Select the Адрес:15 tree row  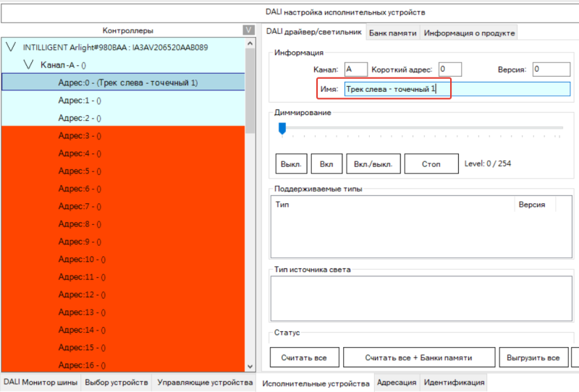(x=123, y=347)
